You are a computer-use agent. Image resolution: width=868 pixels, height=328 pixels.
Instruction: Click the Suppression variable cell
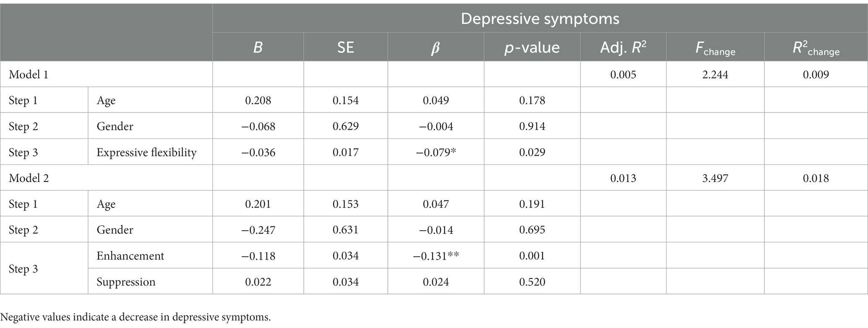click(126, 282)
